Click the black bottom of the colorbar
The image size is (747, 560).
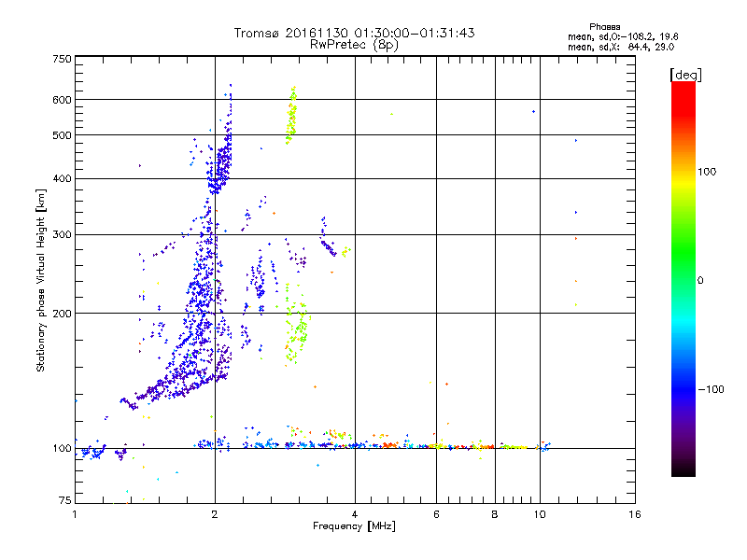pos(684,469)
